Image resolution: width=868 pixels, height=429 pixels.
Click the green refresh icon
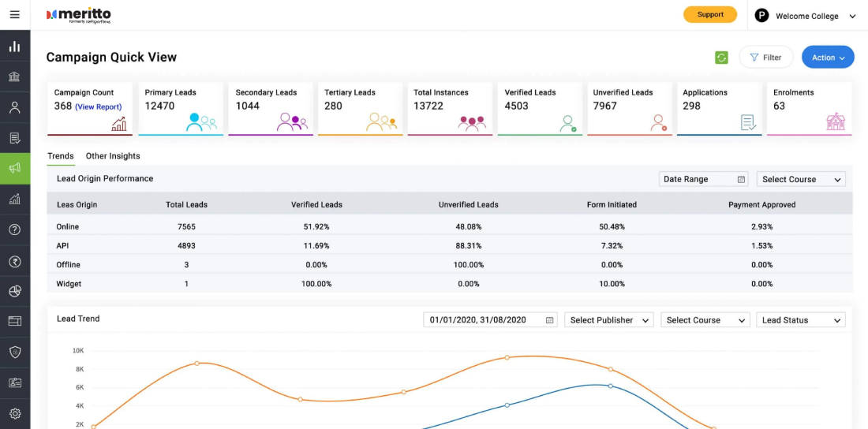point(721,58)
